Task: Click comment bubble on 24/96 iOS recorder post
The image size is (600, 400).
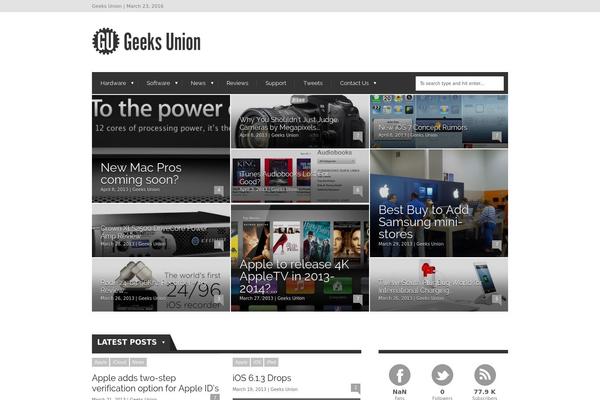Action: (x=218, y=299)
